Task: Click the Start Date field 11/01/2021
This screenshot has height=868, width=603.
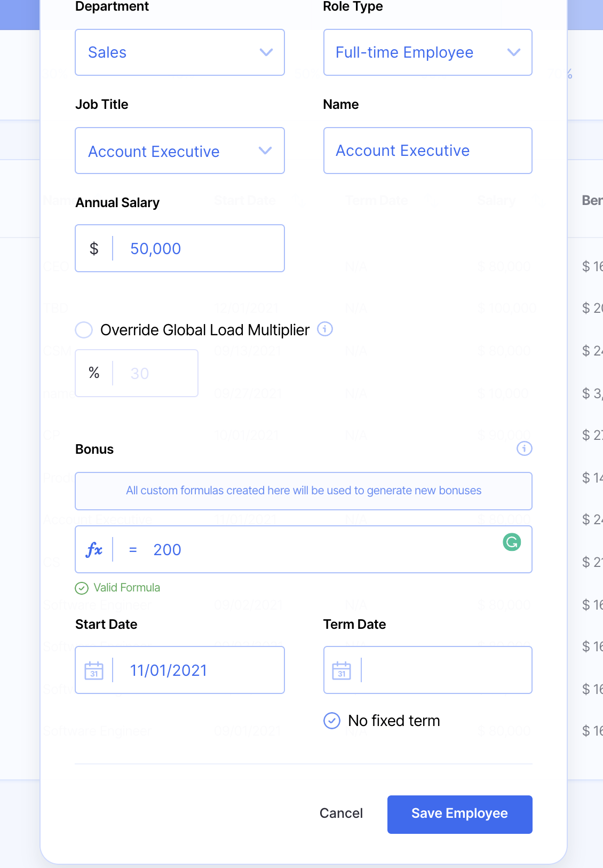Action: pyautogui.click(x=197, y=670)
